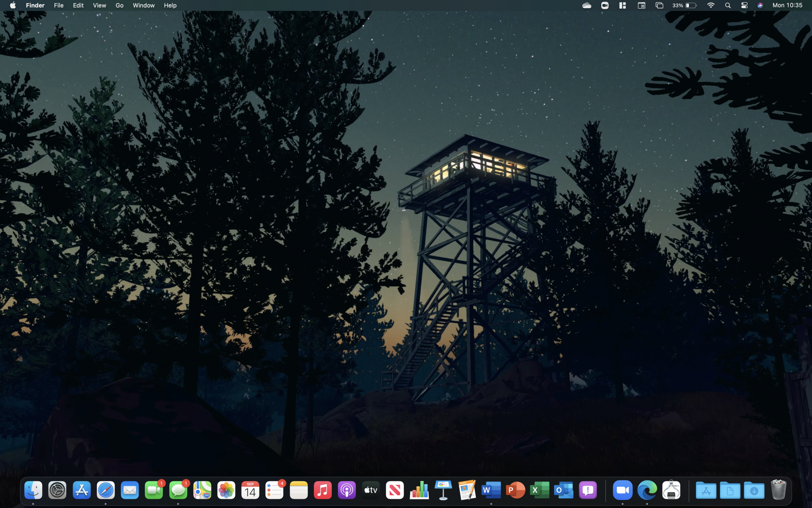Open the Apple TV app
This screenshot has height=508, width=812.
pos(371,490)
